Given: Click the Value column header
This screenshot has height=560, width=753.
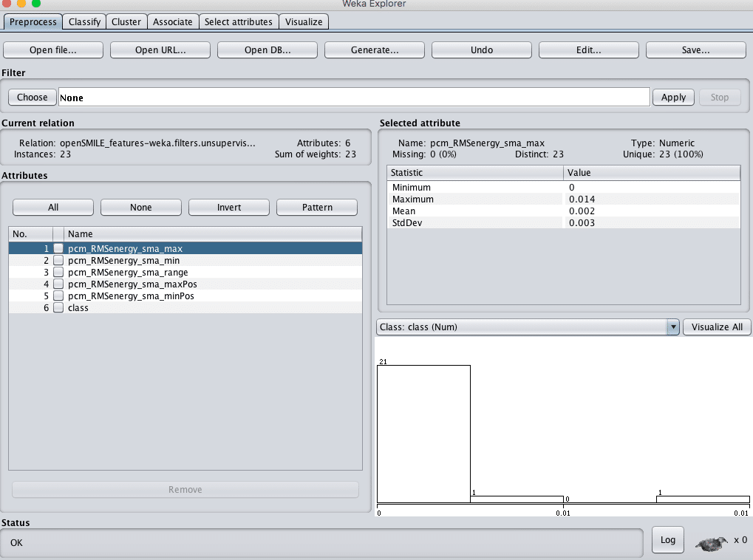Looking at the screenshot, I should (x=652, y=172).
